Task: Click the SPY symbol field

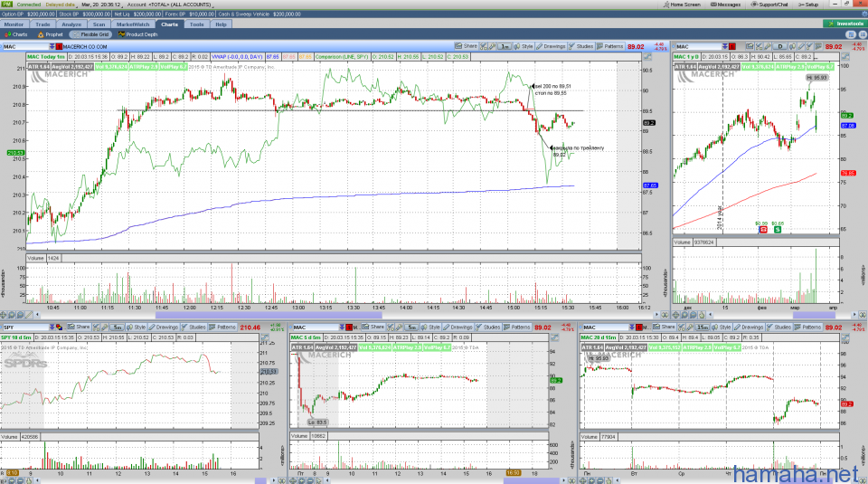Action: coord(25,327)
